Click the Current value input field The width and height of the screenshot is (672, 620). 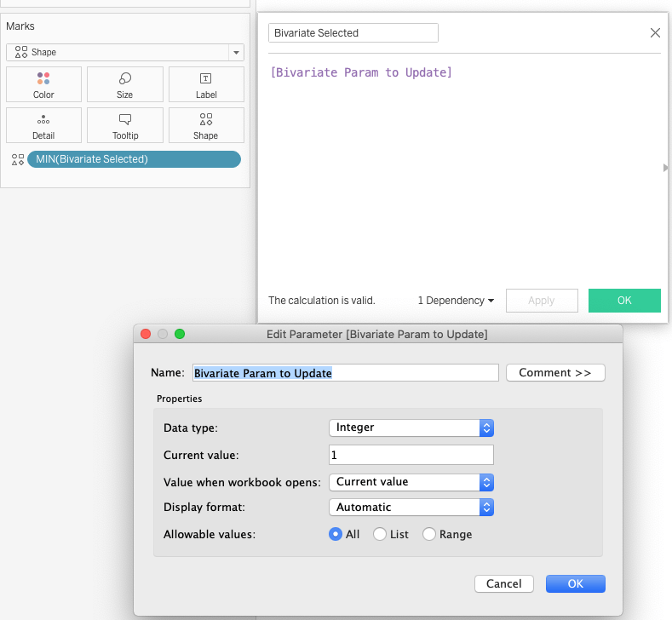point(411,455)
